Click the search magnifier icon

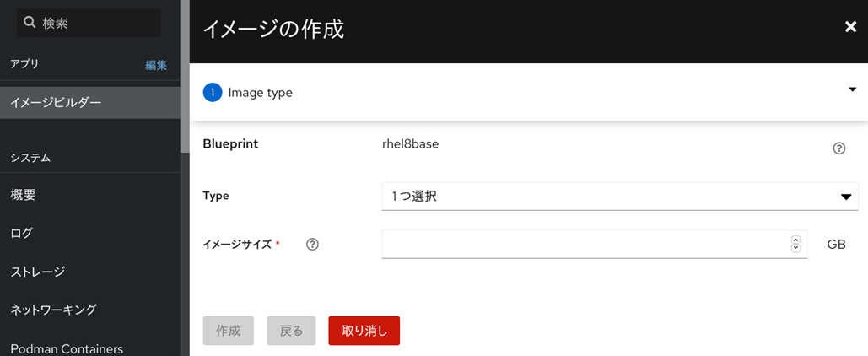tap(30, 24)
